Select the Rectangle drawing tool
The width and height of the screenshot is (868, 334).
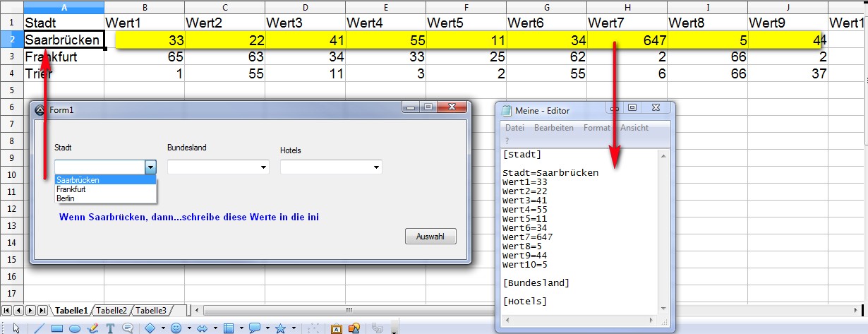(57, 328)
